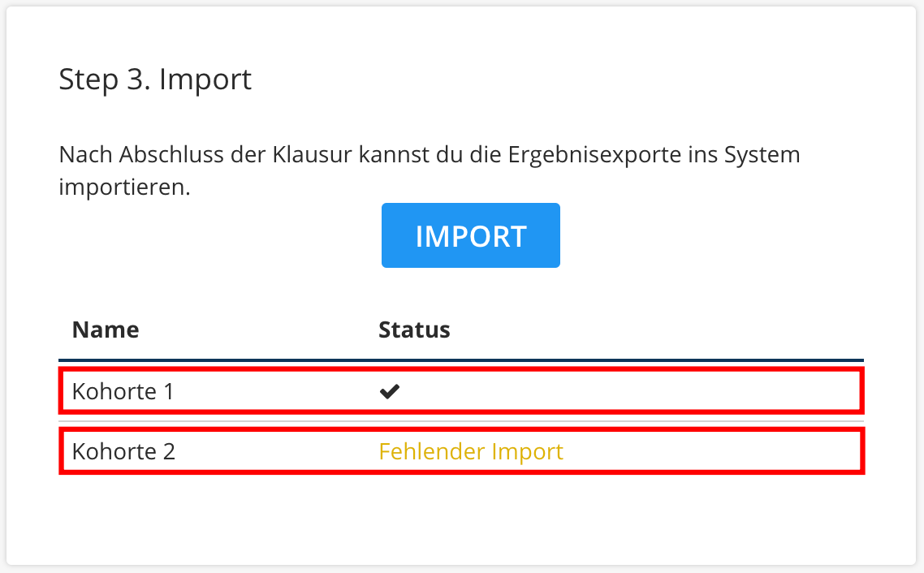Click the word Nach starting the description
The image size is (924, 573).
point(85,155)
